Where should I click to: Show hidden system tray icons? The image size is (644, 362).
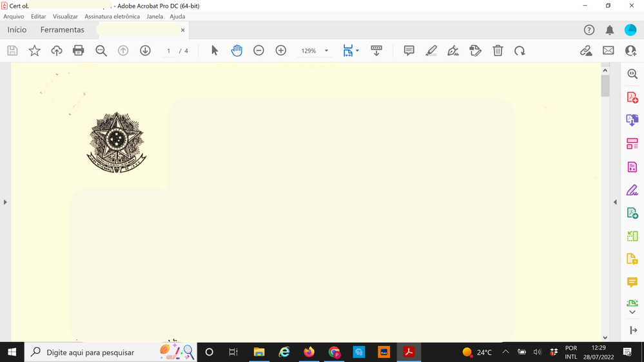tap(505, 352)
